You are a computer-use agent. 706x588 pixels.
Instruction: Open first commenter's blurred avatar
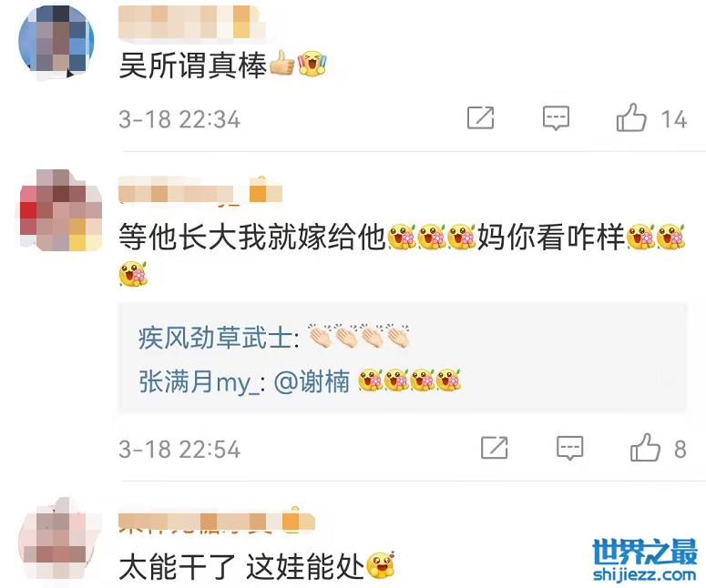coord(56,41)
